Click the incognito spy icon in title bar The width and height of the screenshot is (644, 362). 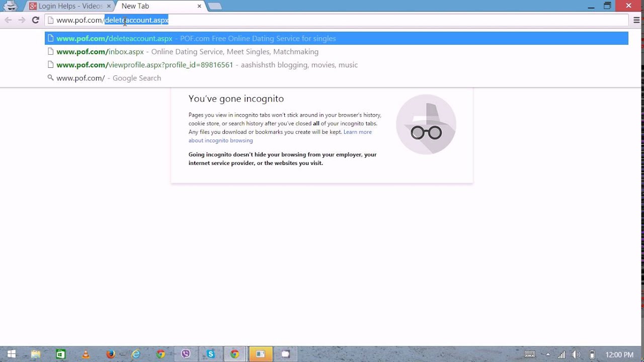click(x=10, y=6)
